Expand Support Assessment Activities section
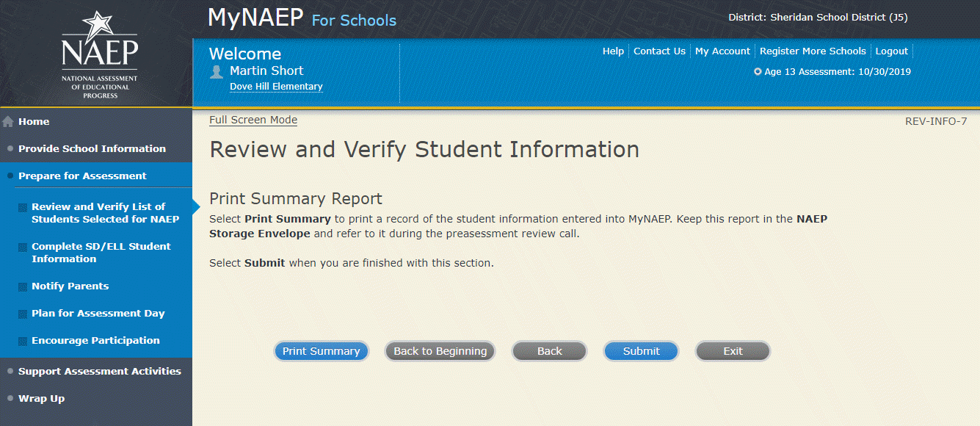Image resolution: width=980 pixels, height=426 pixels. click(x=99, y=371)
